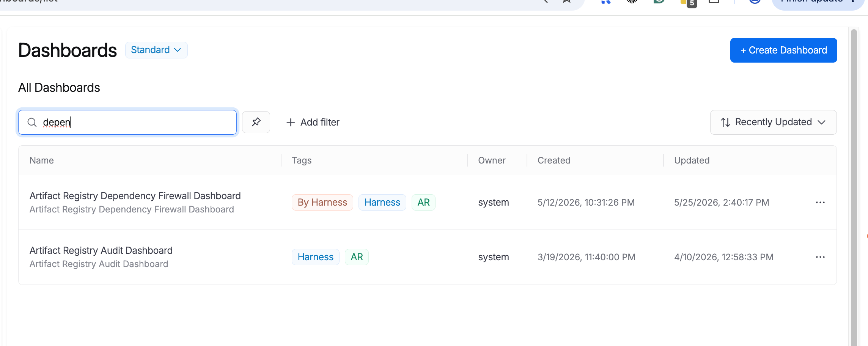Click updated date 5/25/2026, 2:40:17 PM
The width and height of the screenshot is (868, 346).
point(722,202)
